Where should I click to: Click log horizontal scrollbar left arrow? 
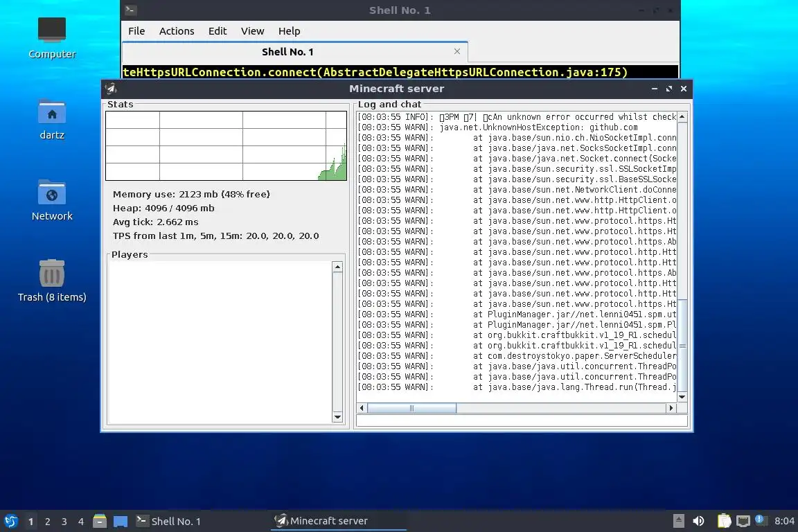[362, 408]
